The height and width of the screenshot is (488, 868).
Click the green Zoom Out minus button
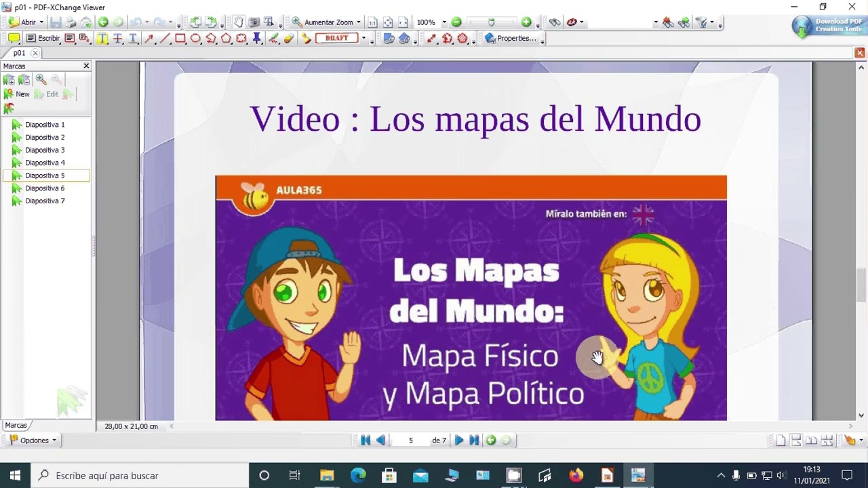click(456, 22)
